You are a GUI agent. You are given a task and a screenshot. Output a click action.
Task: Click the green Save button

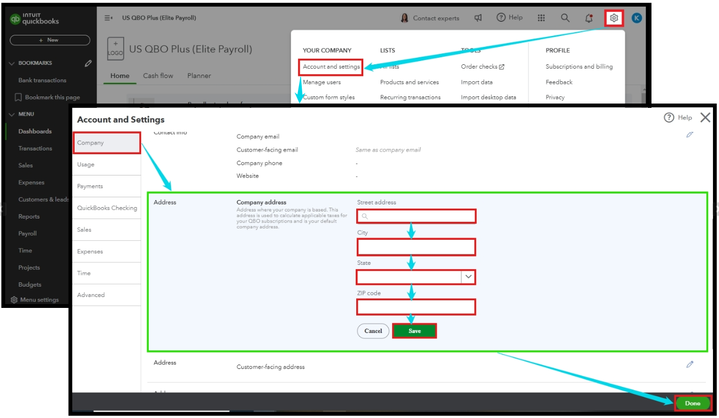click(x=414, y=331)
